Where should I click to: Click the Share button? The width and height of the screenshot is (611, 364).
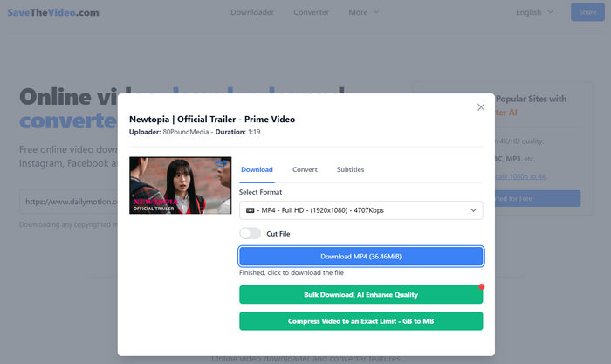pyautogui.click(x=587, y=12)
